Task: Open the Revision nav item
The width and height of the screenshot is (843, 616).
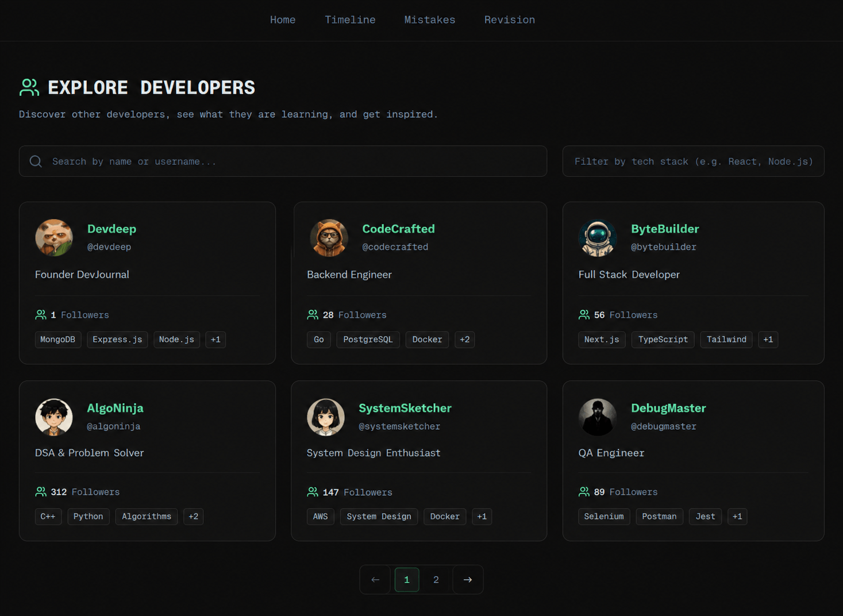Action: (510, 20)
